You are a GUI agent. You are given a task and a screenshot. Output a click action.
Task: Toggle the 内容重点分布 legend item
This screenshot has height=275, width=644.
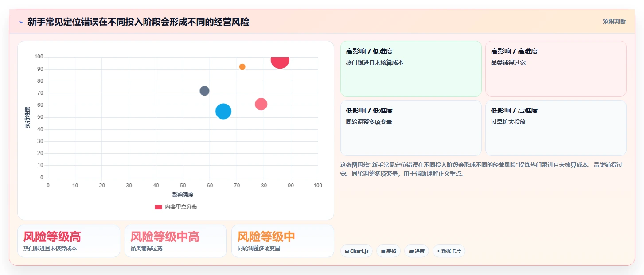(176, 207)
